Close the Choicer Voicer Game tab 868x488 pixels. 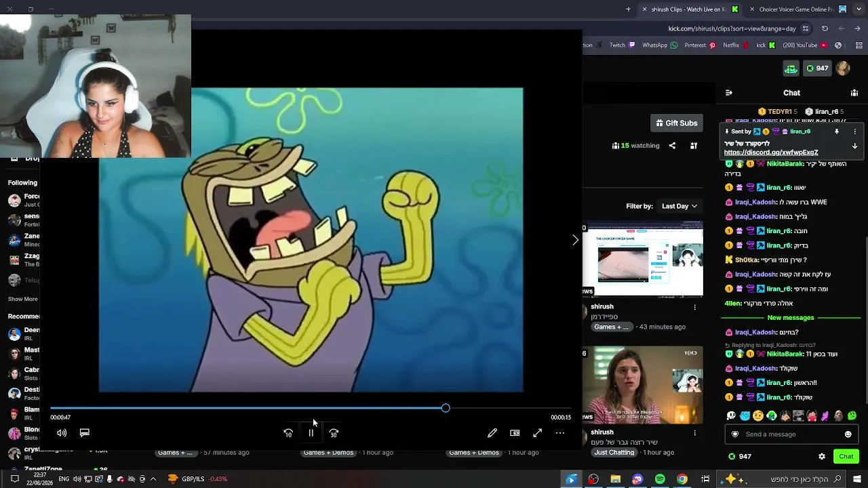[x=751, y=9]
